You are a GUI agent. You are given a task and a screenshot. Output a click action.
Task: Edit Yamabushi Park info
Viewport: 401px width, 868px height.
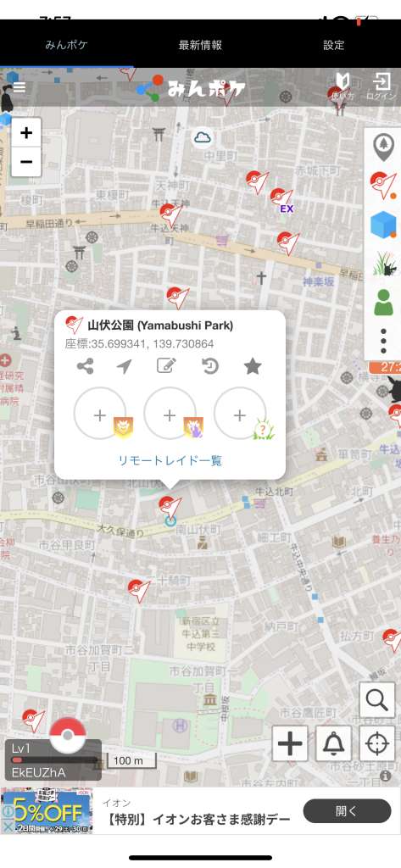pyautogui.click(x=166, y=366)
